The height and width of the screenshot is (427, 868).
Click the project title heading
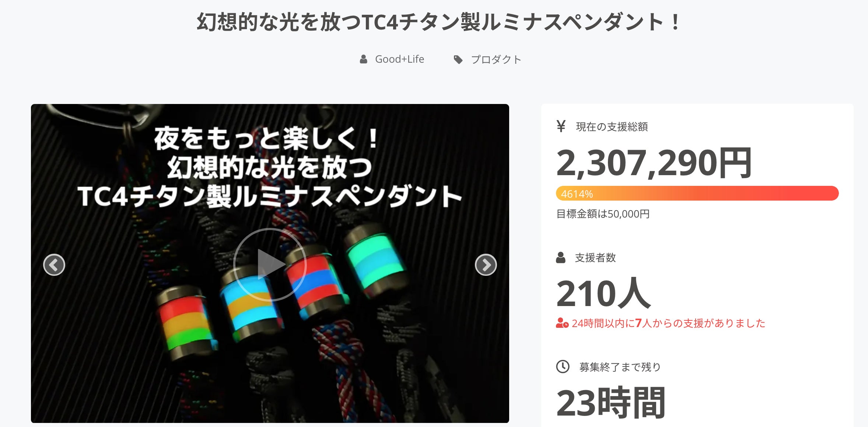(438, 22)
